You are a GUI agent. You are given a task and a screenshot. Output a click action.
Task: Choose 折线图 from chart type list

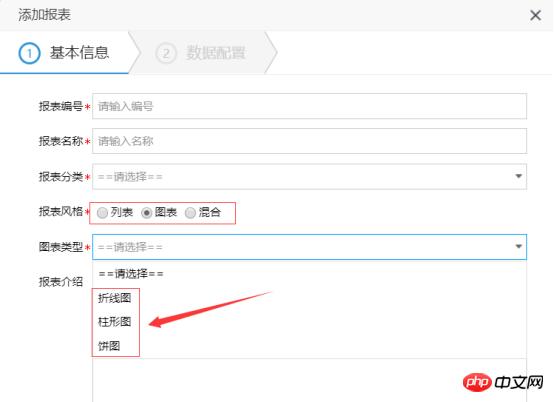pos(309,298)
